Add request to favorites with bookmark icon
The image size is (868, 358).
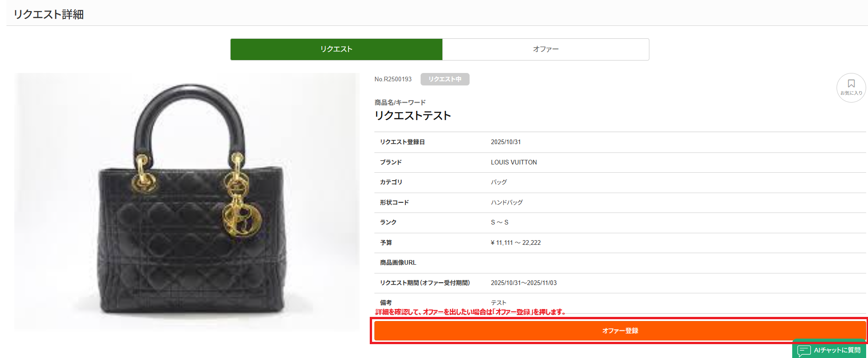coord(851,87)
